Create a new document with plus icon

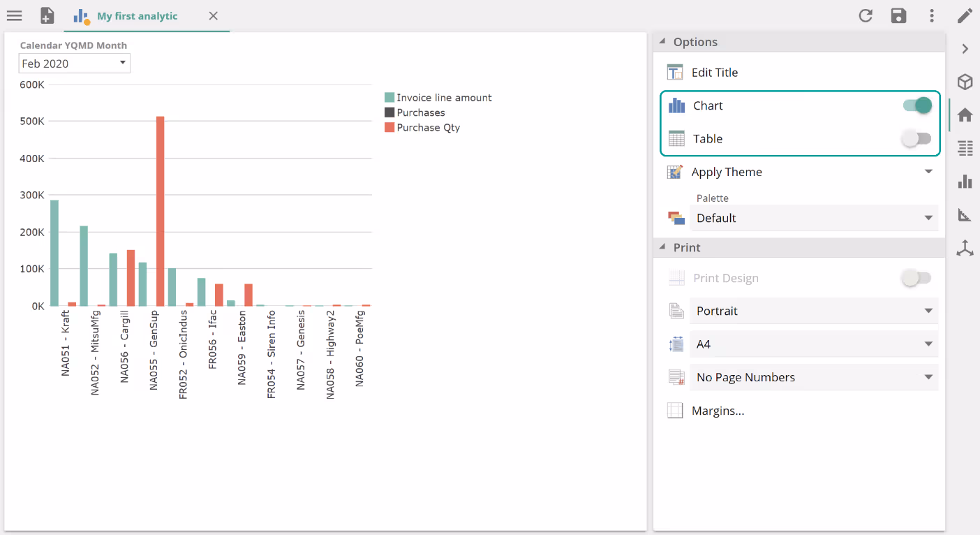(x=47, y=15)
